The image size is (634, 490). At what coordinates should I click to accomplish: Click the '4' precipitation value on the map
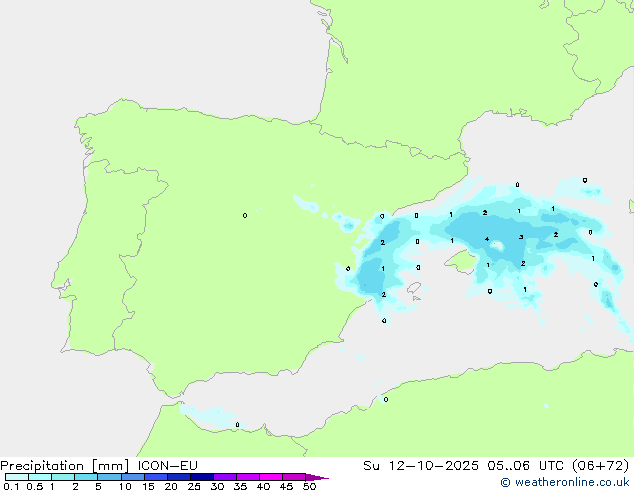pos(487,239)
